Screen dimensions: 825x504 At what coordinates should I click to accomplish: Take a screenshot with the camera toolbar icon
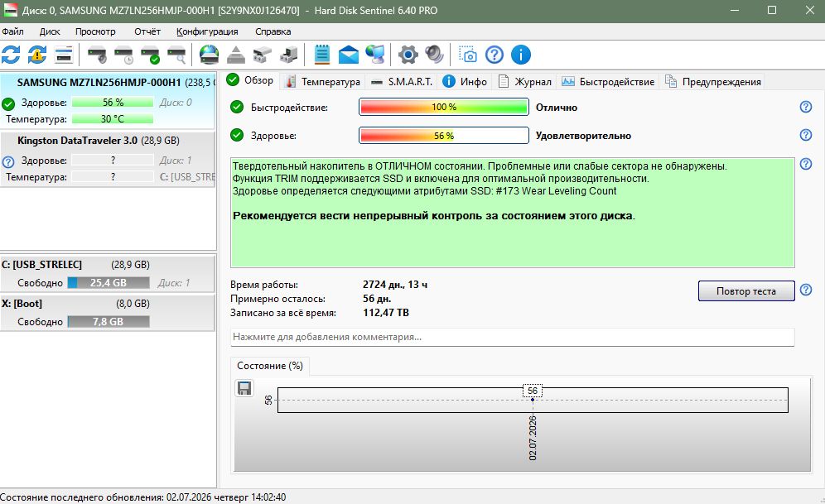click(x=467, y=55)
